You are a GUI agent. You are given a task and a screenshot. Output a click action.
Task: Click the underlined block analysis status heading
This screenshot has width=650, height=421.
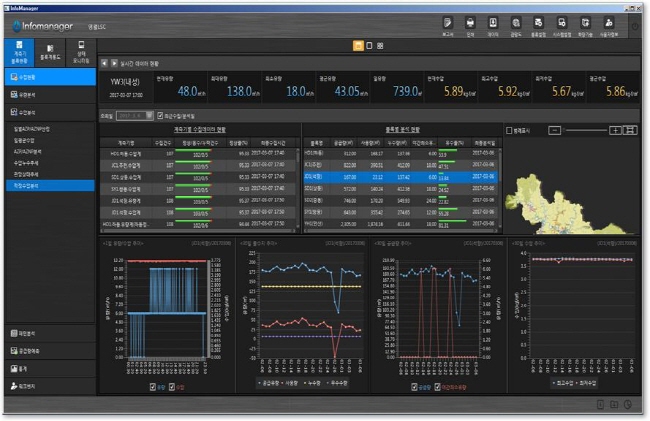[403, 130]
